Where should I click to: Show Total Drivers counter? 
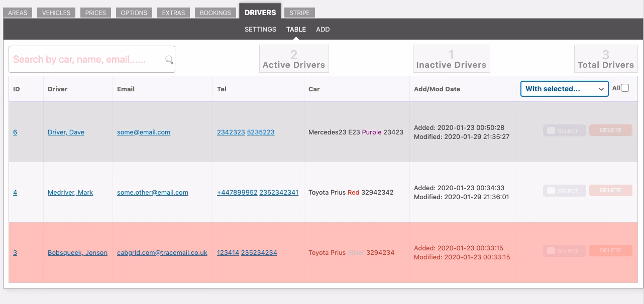[606, 59]
